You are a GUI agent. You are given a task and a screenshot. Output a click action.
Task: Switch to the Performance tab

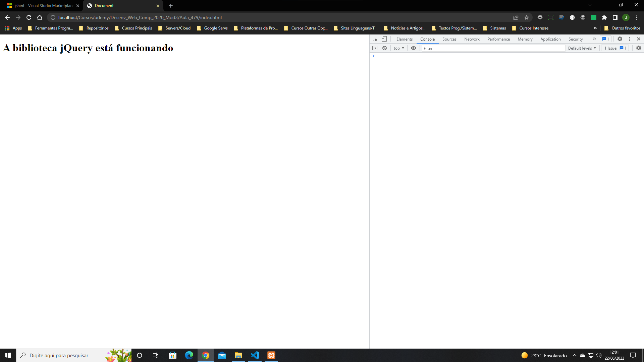coord(498,39)
